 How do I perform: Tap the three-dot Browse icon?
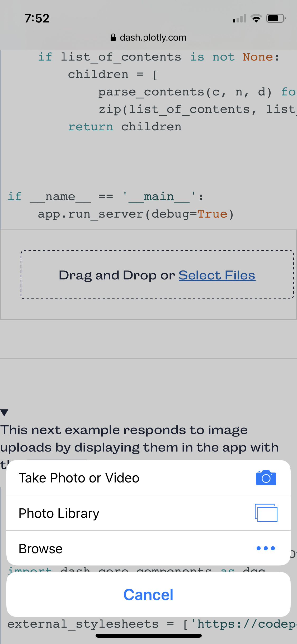coord(266,548)
